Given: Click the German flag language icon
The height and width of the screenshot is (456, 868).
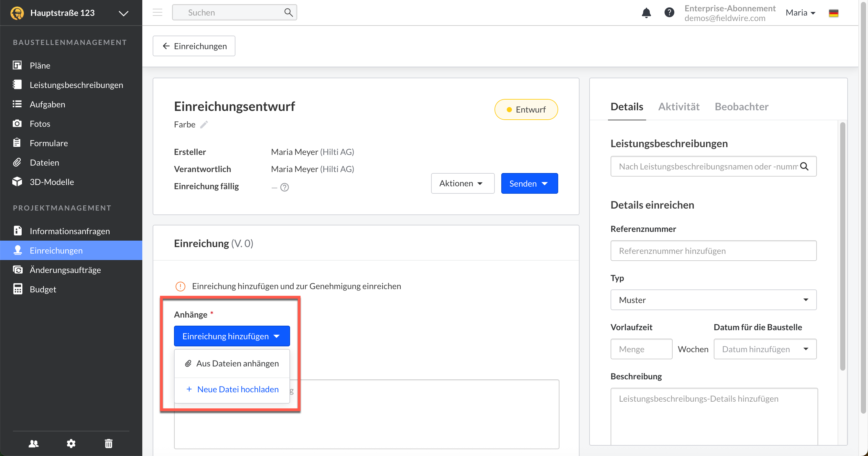Looking at the screenshot, I should (833, 13).
